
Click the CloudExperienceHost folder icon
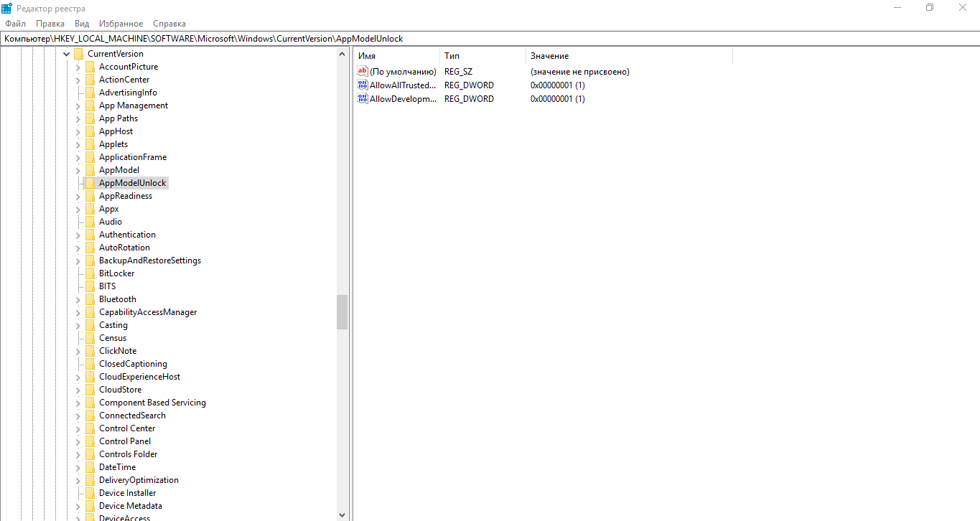tap(90, 377)
